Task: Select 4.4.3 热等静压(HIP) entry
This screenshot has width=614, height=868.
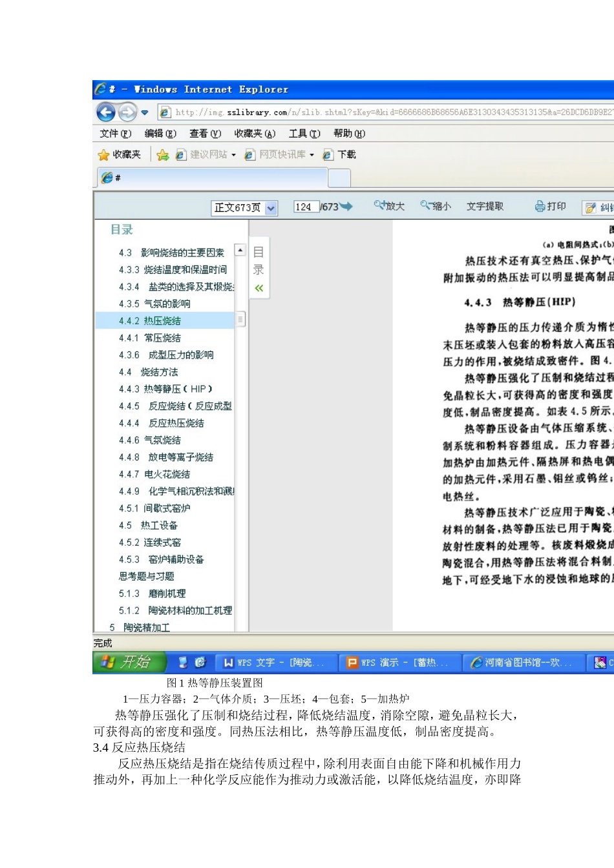Action: coord(165,389)
